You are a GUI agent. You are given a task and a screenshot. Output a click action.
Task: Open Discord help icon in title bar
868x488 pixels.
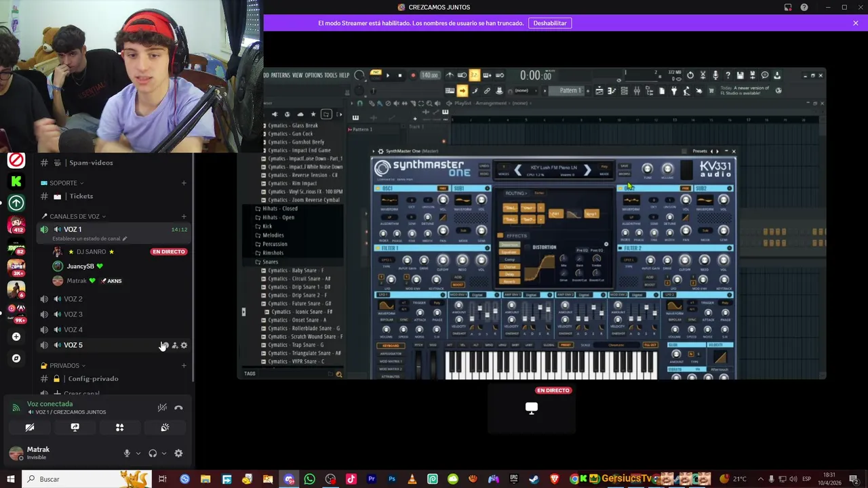tap(804, 7)
